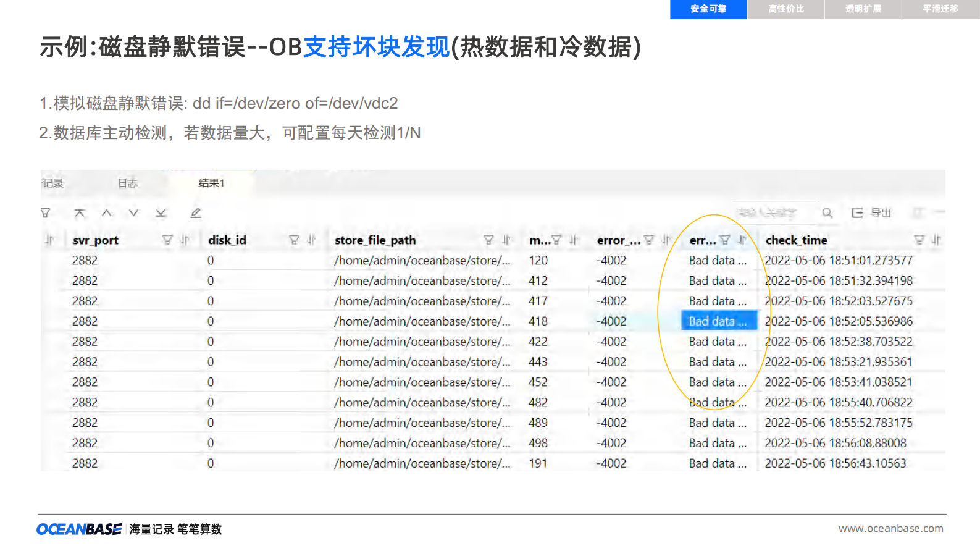Sort the error_... code column

pos(666,240)
